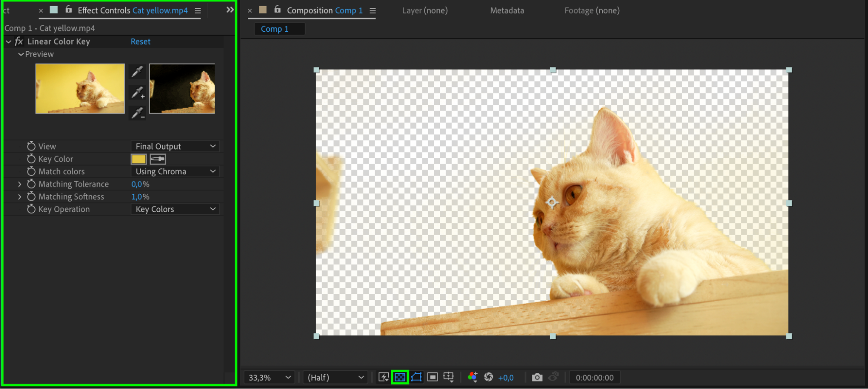
Task: Expand the Matching Softness property
Action: 20,197
